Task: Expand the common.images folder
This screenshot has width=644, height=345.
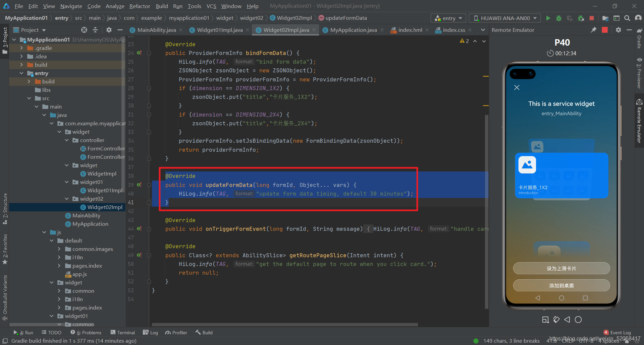Action: pyautogui.click(x=59, y=249)
